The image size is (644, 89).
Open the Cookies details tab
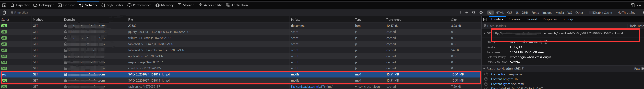[x=514, y=19]
